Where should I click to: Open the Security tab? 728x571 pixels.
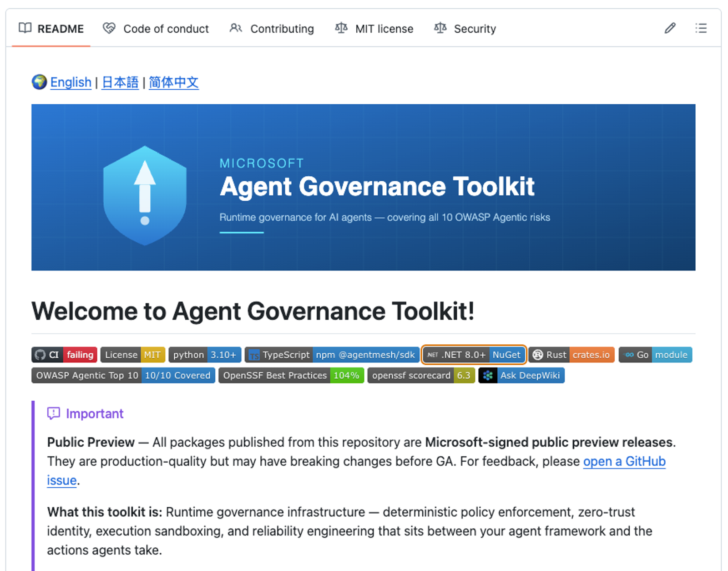click(465, 29)
